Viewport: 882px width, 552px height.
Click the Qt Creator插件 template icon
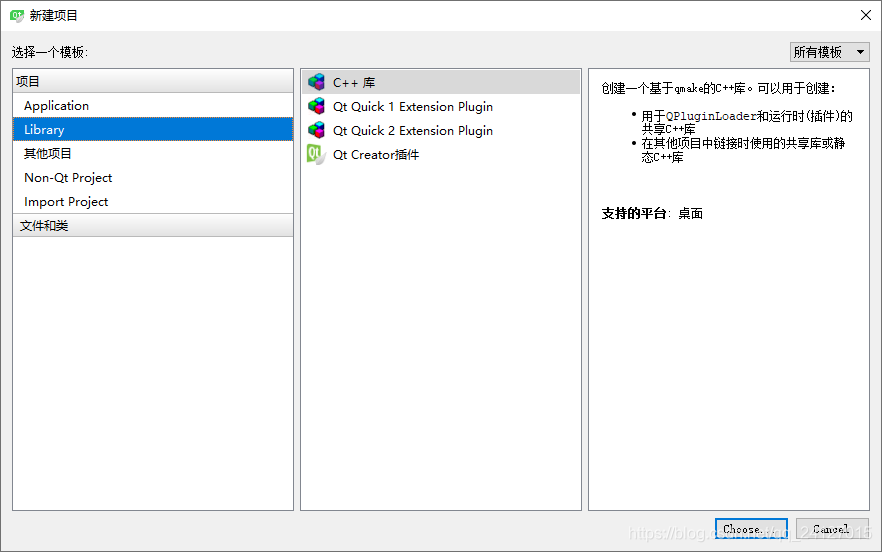(316, 154)
